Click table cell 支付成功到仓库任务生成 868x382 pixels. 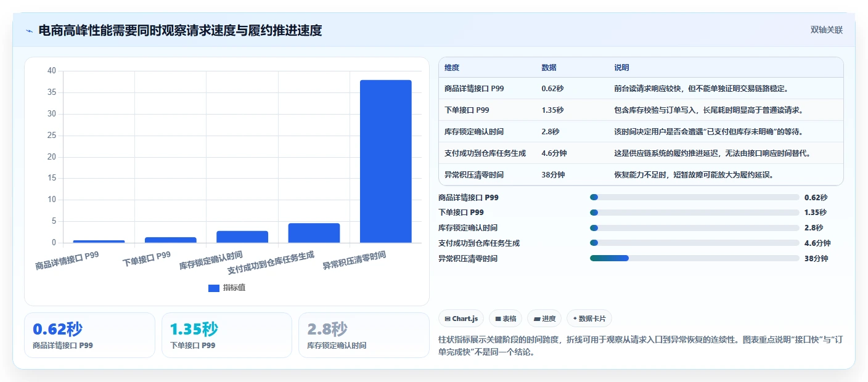tap(485, 153)
